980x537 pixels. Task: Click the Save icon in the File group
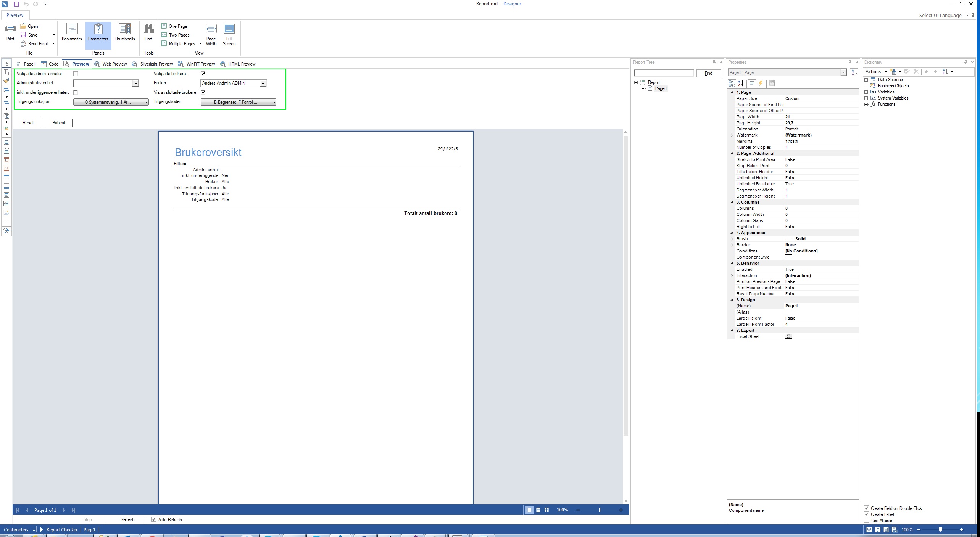pyautogui.click(x=23, y=35)
